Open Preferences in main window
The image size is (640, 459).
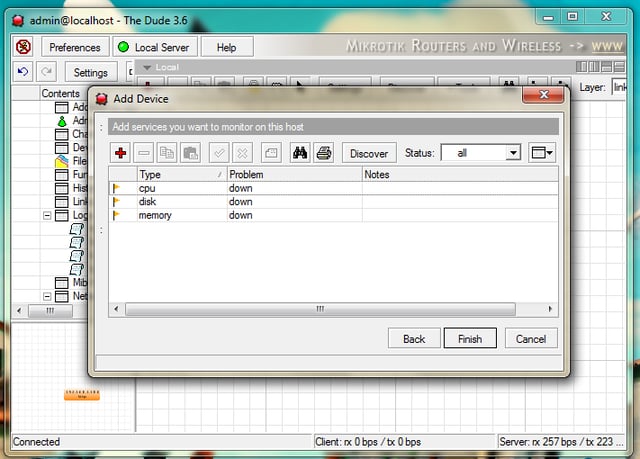click(75, 47)
